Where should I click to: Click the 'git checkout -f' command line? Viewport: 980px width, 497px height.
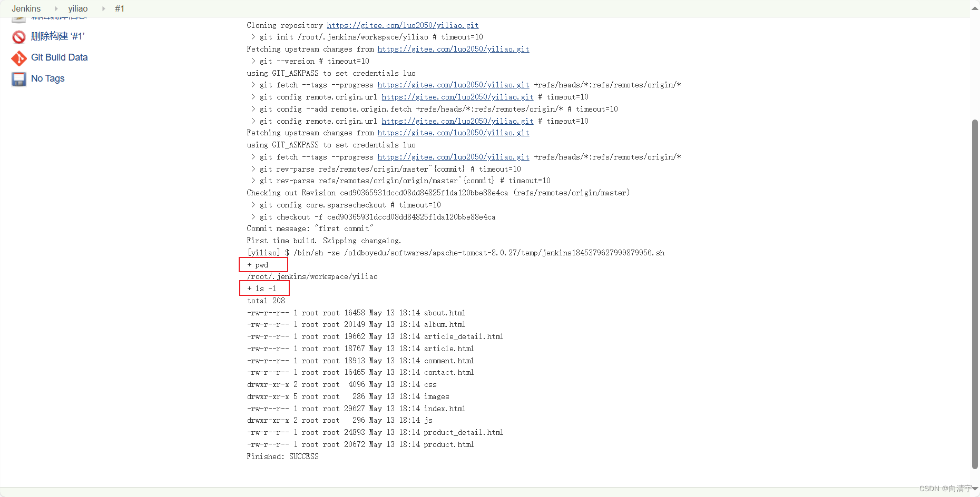coord(374,217)
